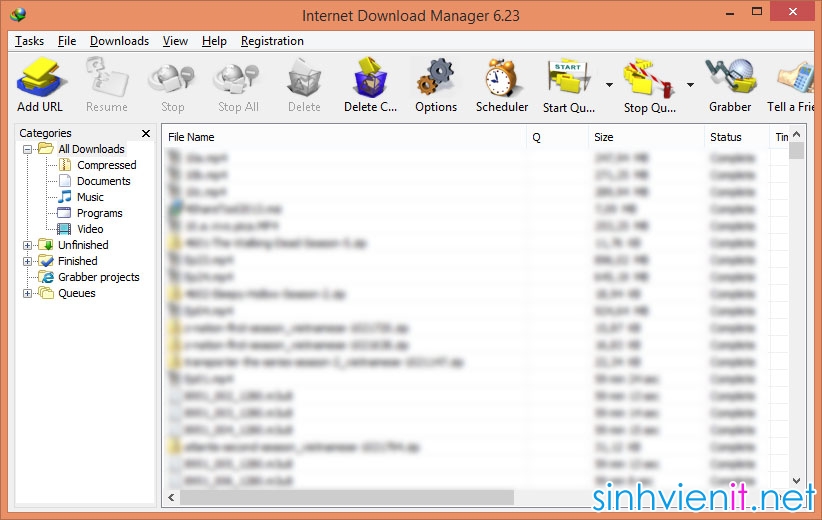Image resolution: width=822 pixels, height=520 pixels.
Task: Sort by the Status column header
Action: click(736, 137)
